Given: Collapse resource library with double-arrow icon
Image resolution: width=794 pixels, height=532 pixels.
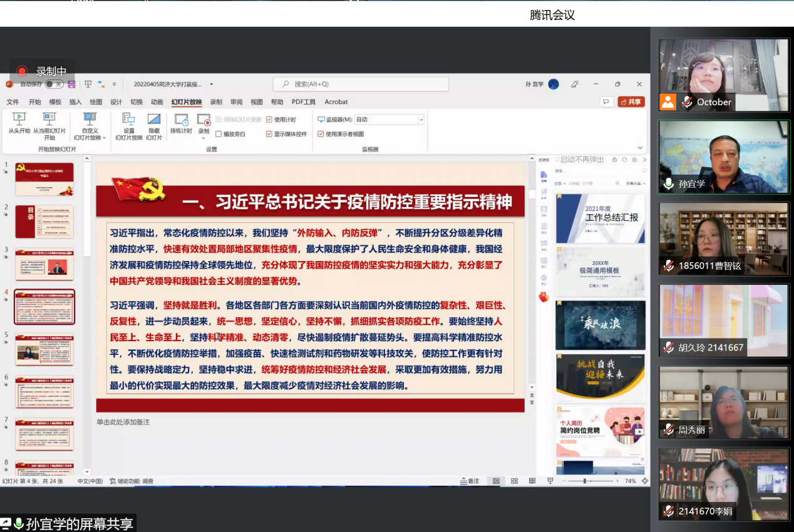Looking at the screenshot, I should (x=644, y=160).
